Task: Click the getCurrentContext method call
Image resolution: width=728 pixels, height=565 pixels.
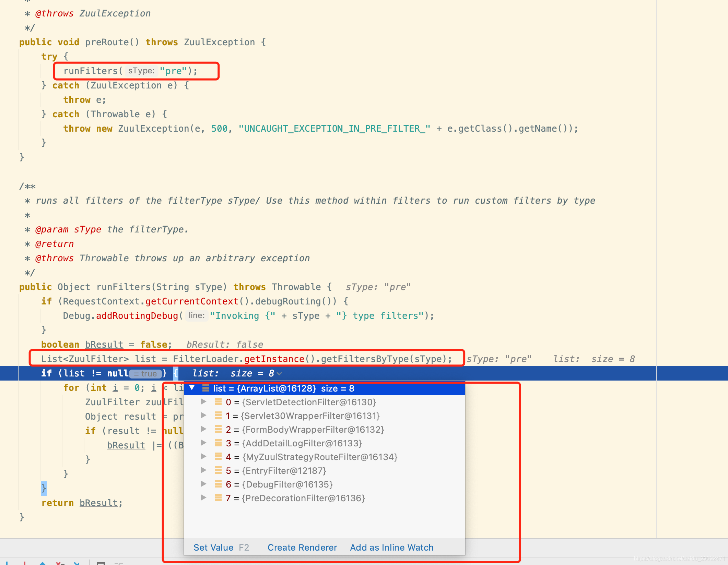Action: 192,301
